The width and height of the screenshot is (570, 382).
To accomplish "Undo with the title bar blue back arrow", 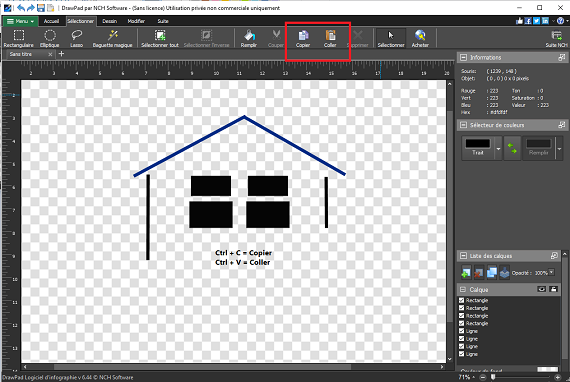I will pyautogui.click(x=21, y=8).
